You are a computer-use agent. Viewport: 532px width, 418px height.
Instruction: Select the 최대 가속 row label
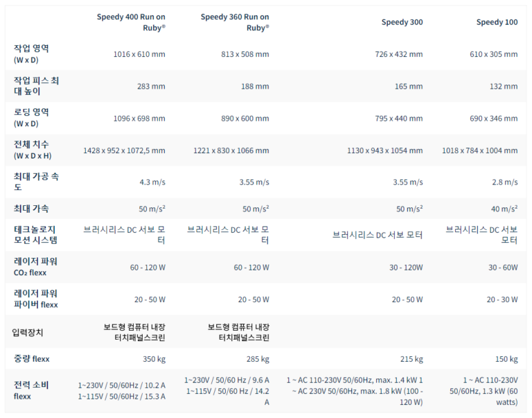tap(31, 209)
